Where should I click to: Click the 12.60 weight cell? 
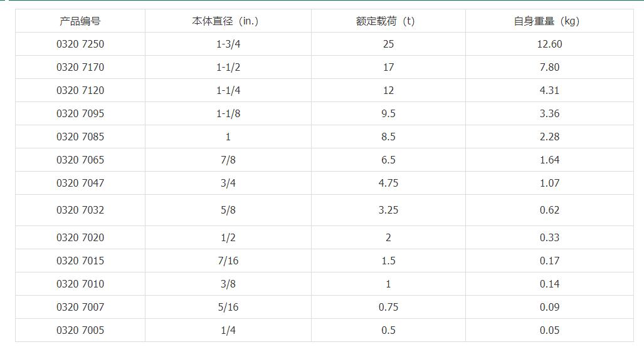[549, 44]
